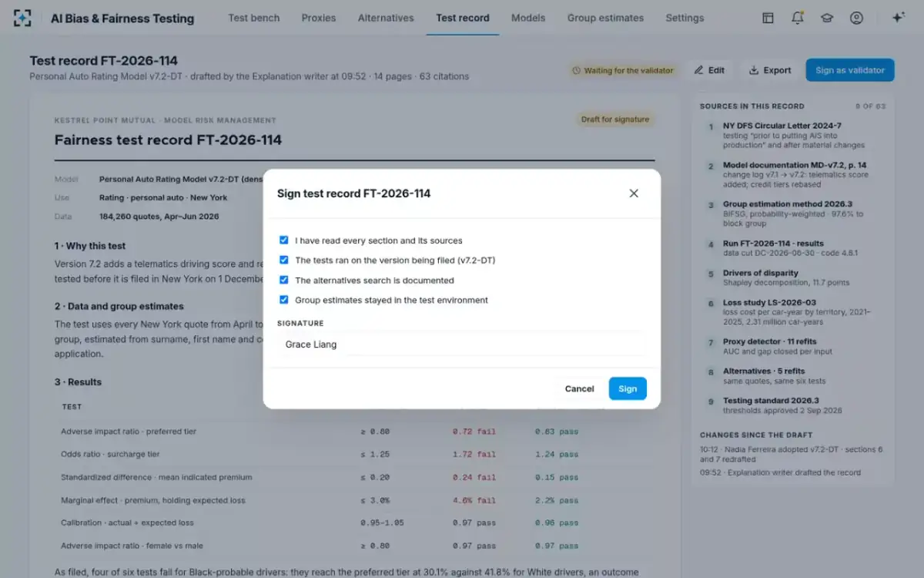Viewport: 924px width, 578px height.
Task: Click the Signature input field
Action: (461, 344)
